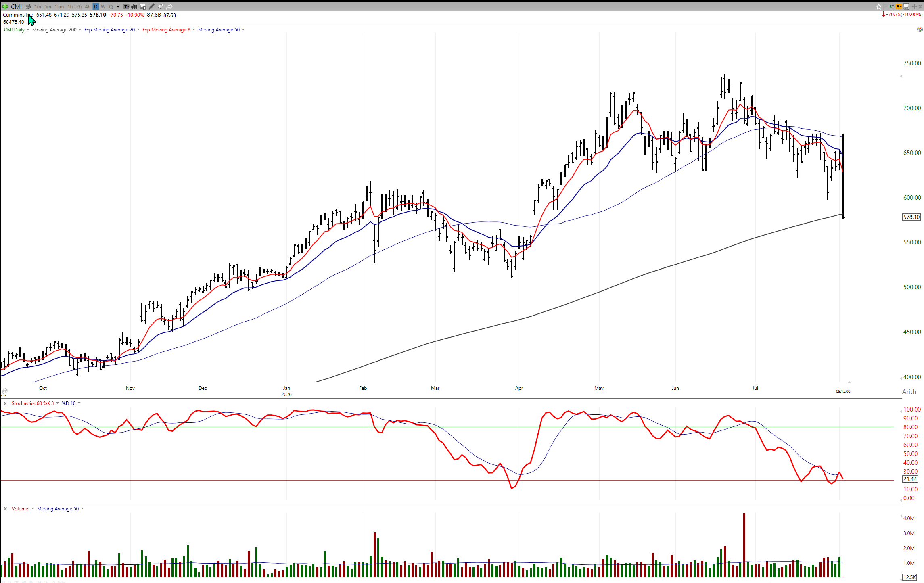Switch to the 4h timeframe
Screen dimensions: 924x583
[x=88, y=6]
